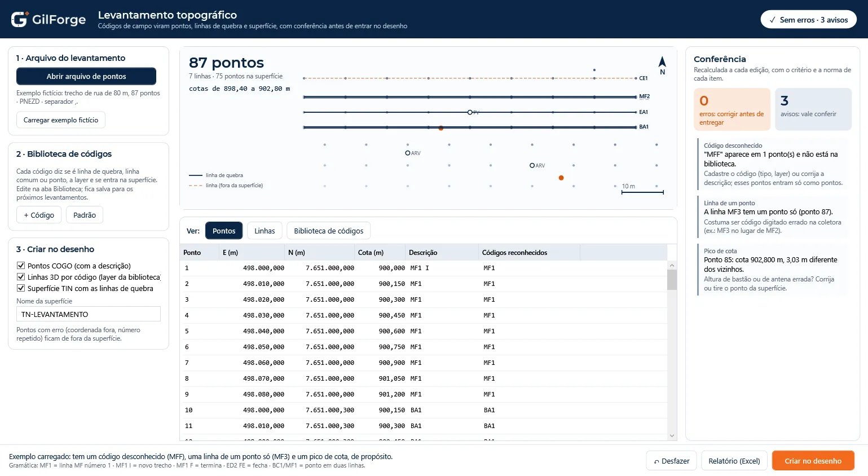Click the Cota (m) column header

coord(381,253)
